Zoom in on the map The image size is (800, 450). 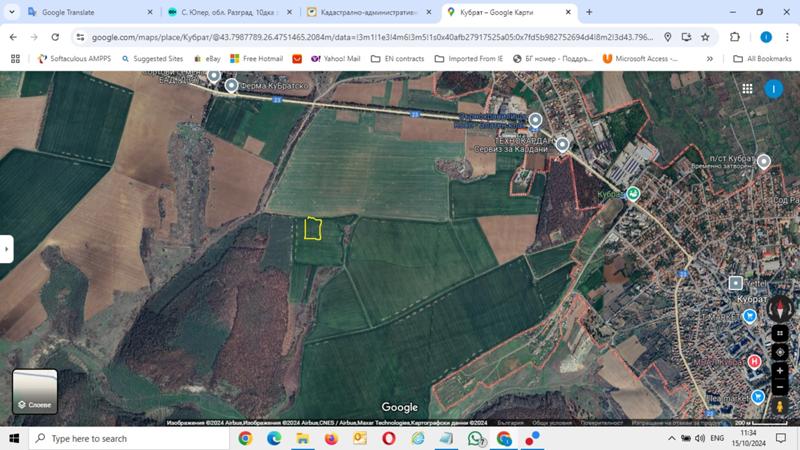pyautogui.click(x=780, y=371)
